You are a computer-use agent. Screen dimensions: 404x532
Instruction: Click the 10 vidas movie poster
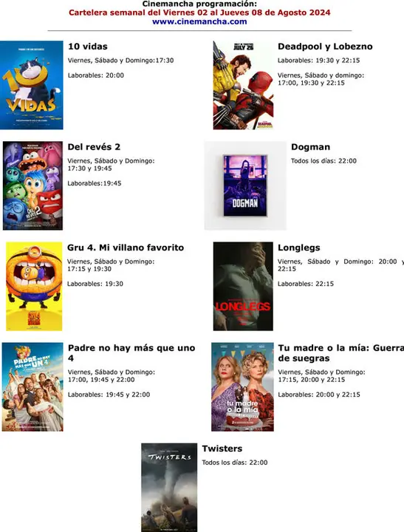tap(32, 85)
